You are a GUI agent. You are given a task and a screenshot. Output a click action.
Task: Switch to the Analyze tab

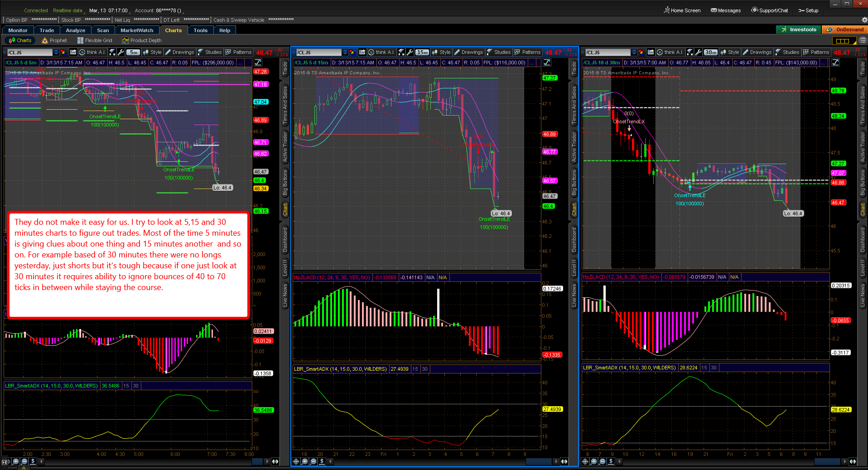coord(75,30)
